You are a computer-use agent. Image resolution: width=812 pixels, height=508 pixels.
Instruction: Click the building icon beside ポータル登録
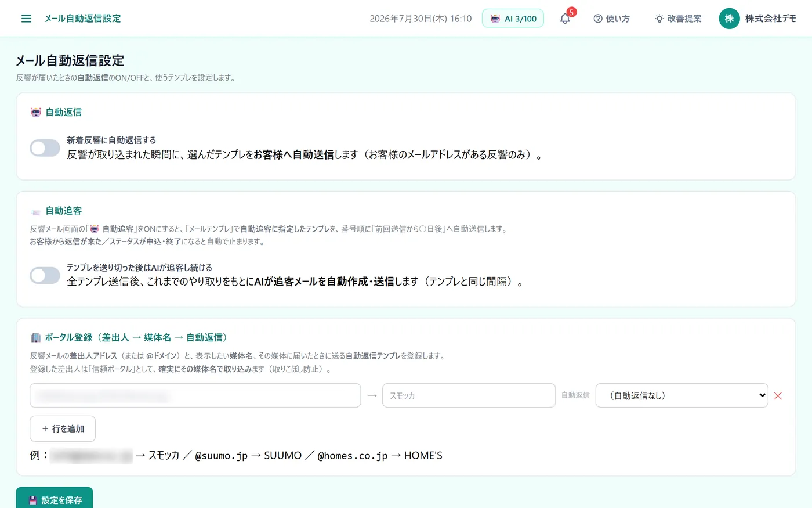pyautogui.click(x=36, y=337)
